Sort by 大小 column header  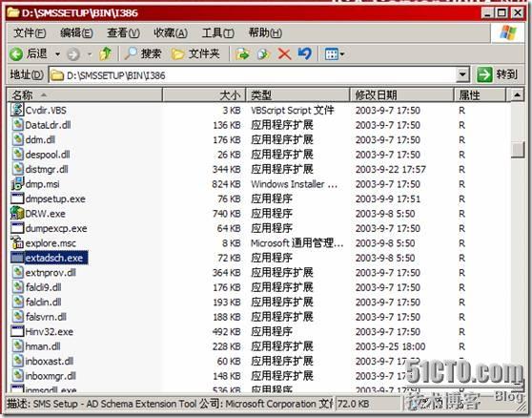click(204, 95)
